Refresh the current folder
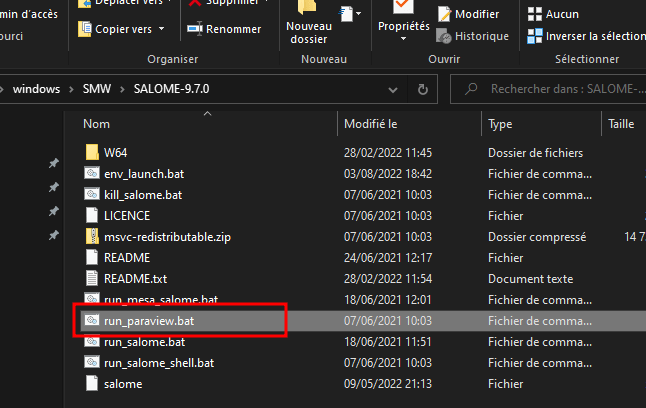Screen dimensions: 646x408 coord(423,89)
